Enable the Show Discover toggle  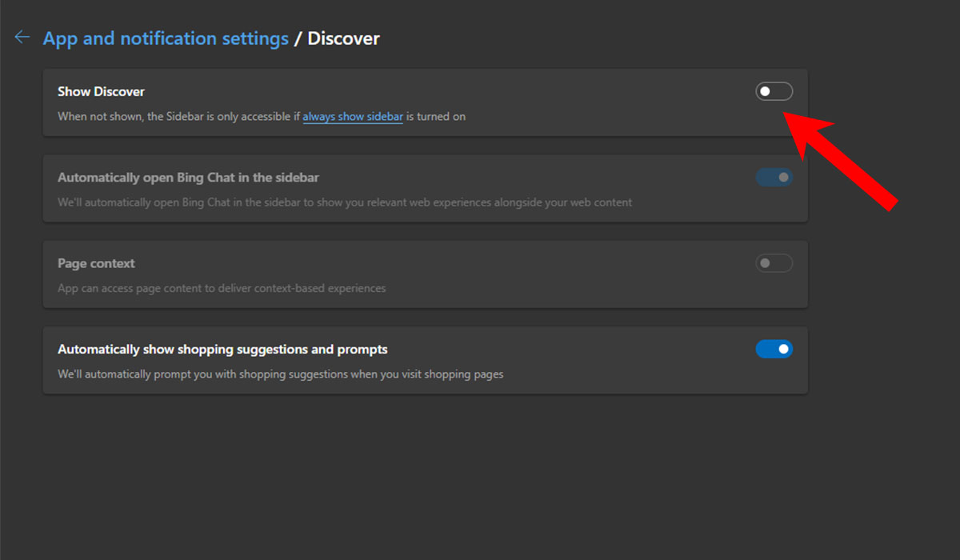(x=774, y=91)
